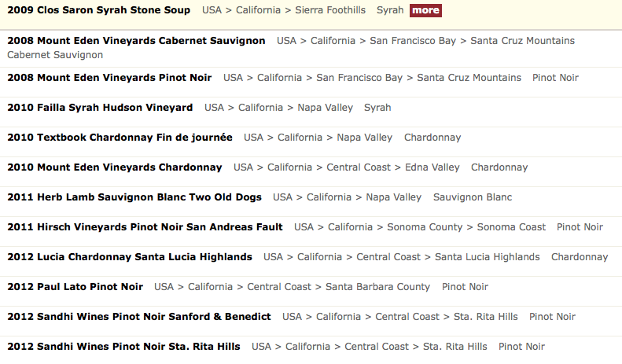The height and width of the screenshot is (364, 622).
Task: Click Santa Barbara County region text
Action: coord(377,287)
